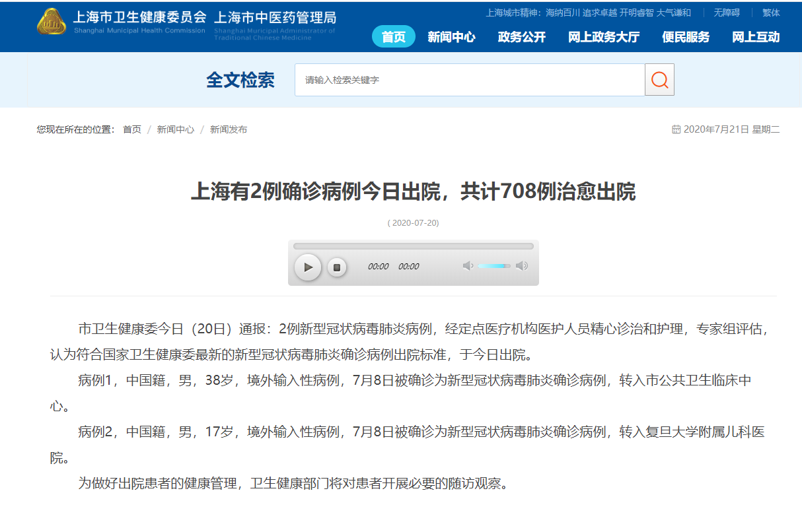Open the 首页 navigation tab
The width and height of the screenshot is (802, 532).
click(394, 37)
